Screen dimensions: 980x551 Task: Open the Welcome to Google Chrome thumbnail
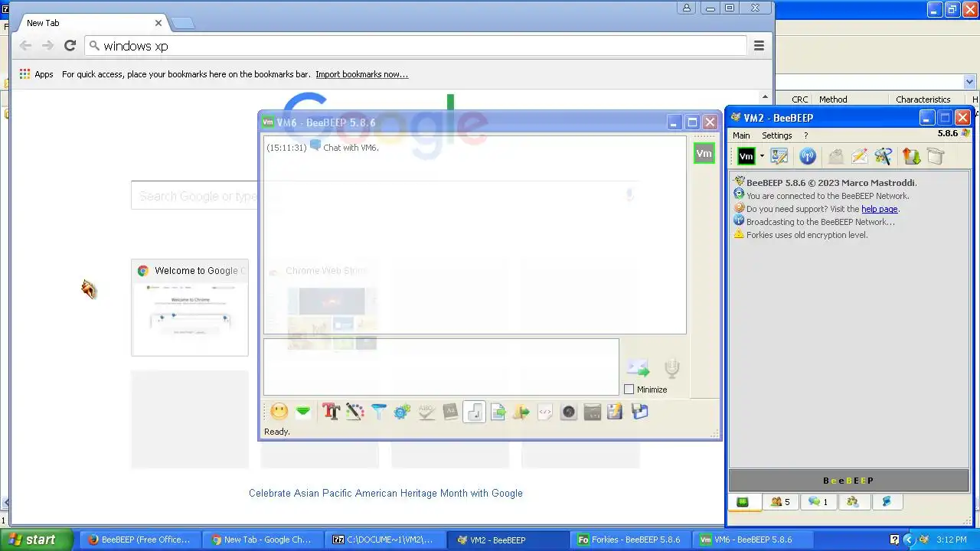(190, 308)
